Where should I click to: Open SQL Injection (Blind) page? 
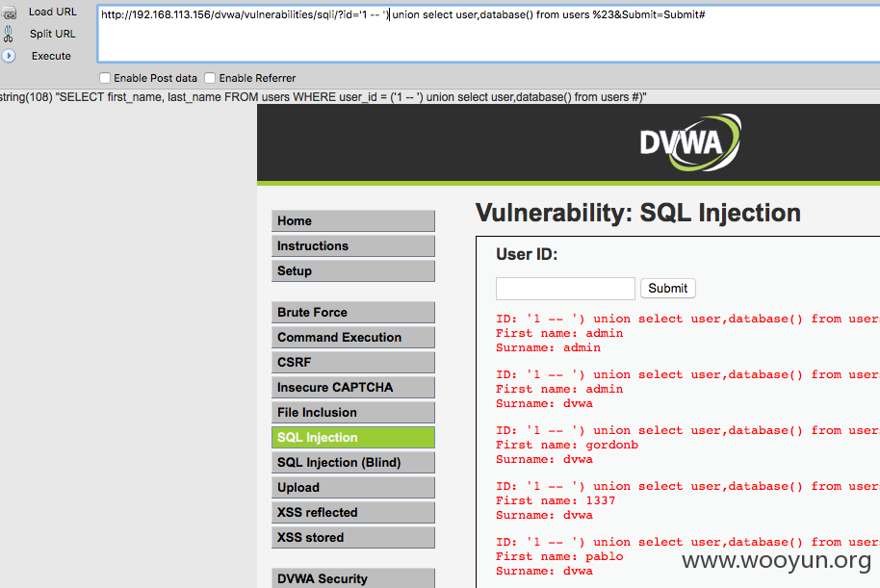click(x=353, y=462)
